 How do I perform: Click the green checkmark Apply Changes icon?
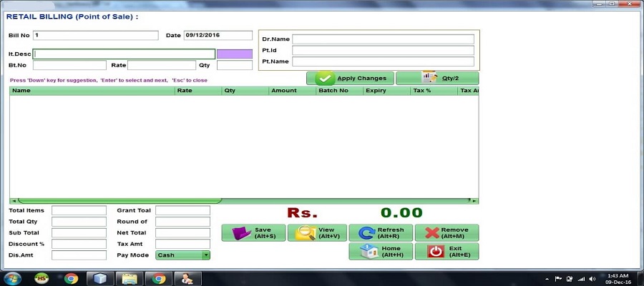325,78
